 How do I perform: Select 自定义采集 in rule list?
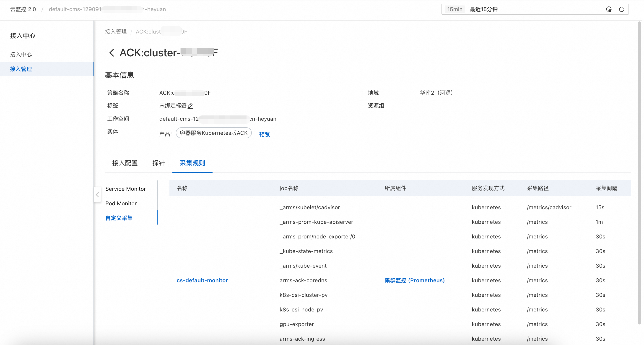point(119,218)
